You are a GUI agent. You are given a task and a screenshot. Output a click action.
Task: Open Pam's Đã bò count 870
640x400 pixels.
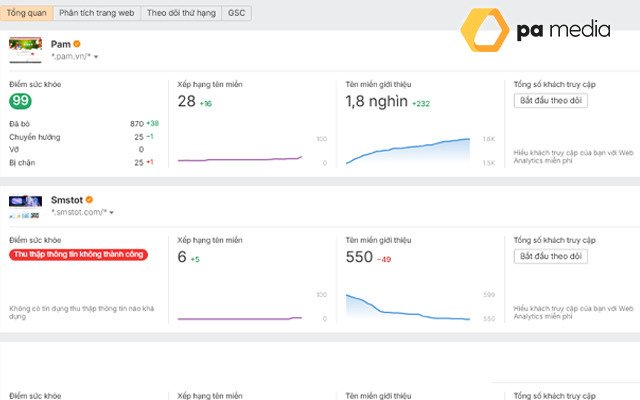pyautogui.click(x=137, y=123)
